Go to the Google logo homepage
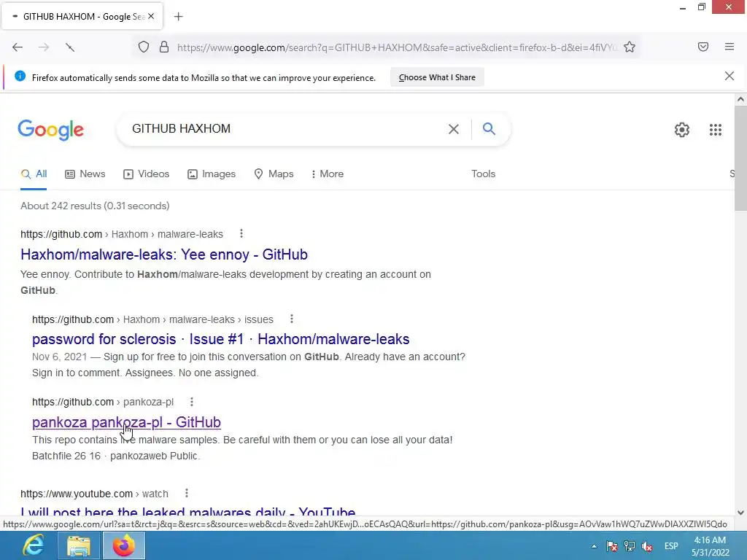The image size is (747, 560). tap(51, 130)
